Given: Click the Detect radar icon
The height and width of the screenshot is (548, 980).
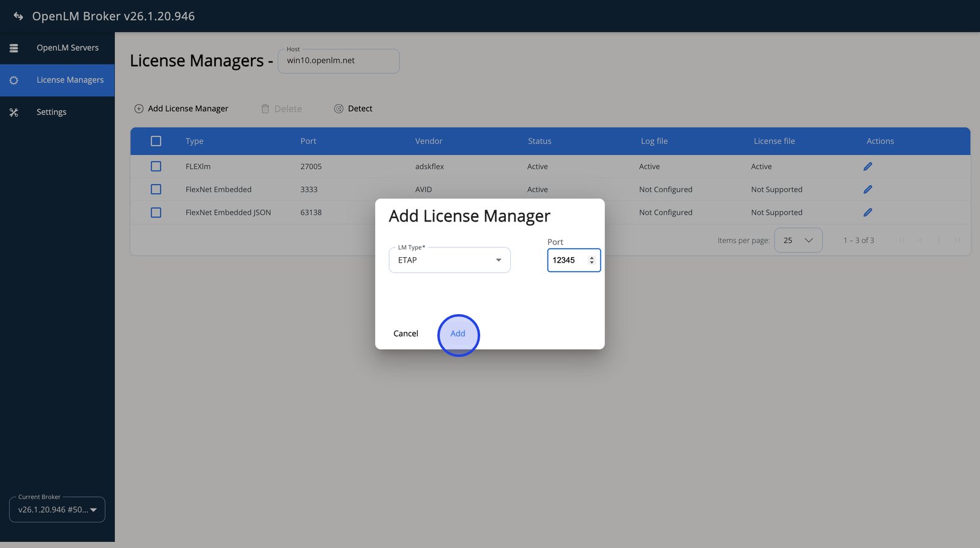Looking at the screenshot, I should 339,109.
